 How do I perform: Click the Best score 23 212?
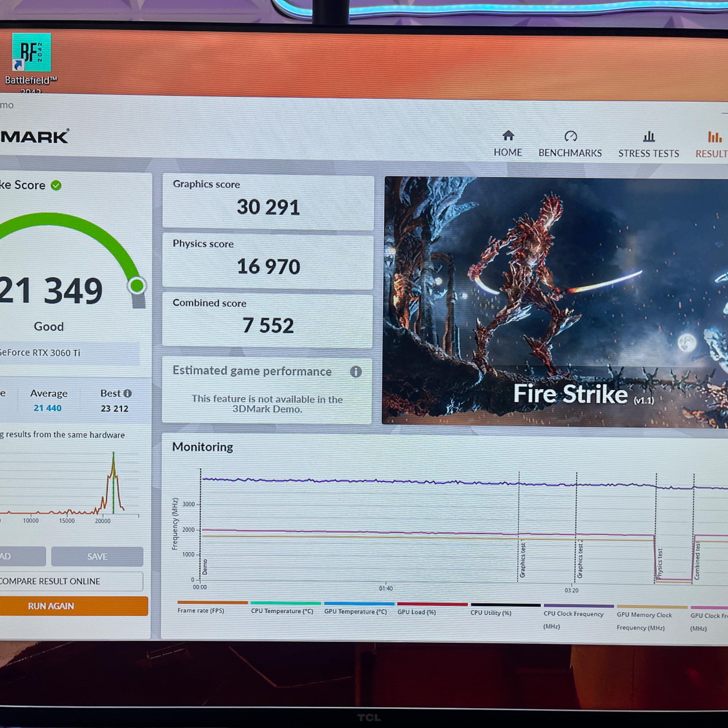coord(114,408)
